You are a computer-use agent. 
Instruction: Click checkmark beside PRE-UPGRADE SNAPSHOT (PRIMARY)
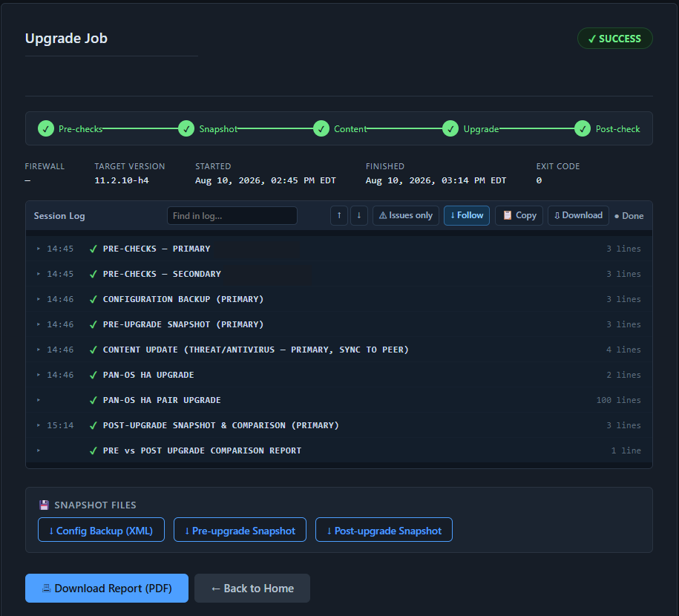point(93,324)
